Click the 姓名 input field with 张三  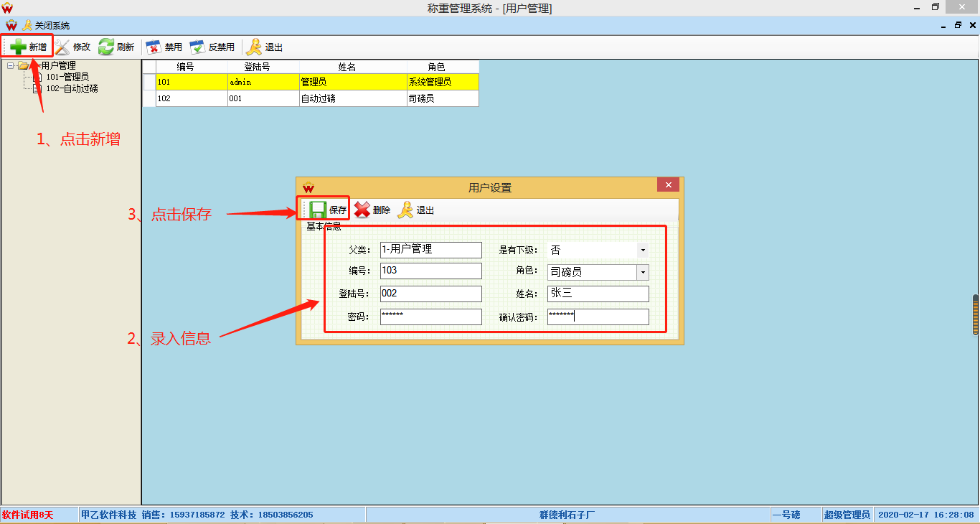[x=598, y=294]
